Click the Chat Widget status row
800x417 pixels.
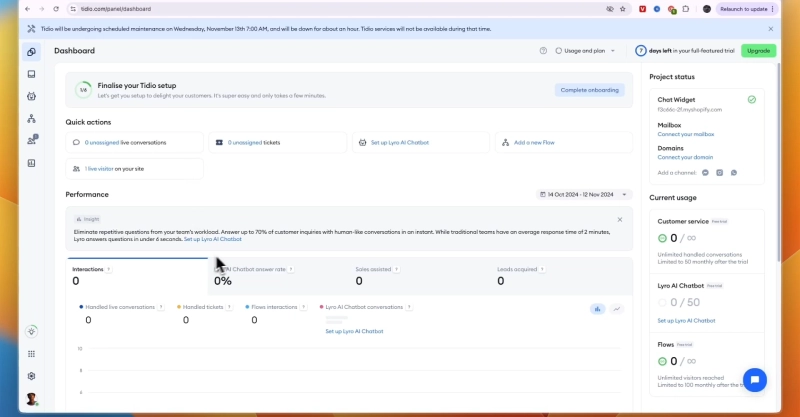[707, 104]
